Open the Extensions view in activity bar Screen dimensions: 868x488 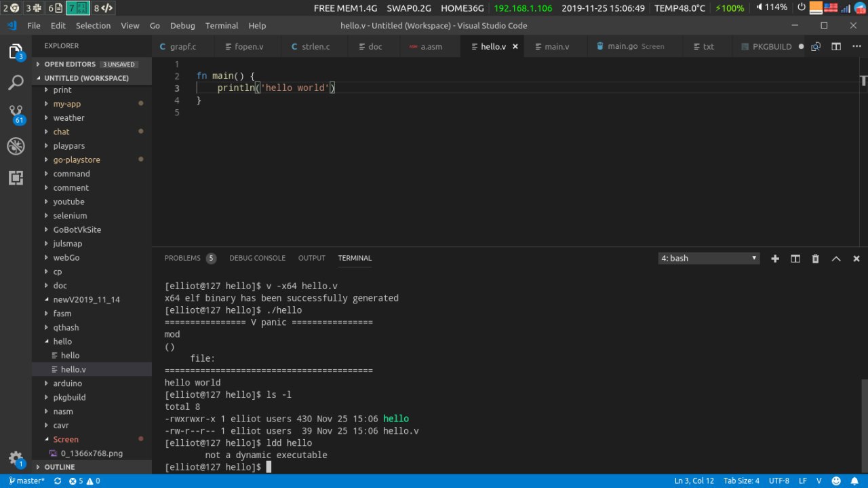pyautogui.click(x=15, y=178)
